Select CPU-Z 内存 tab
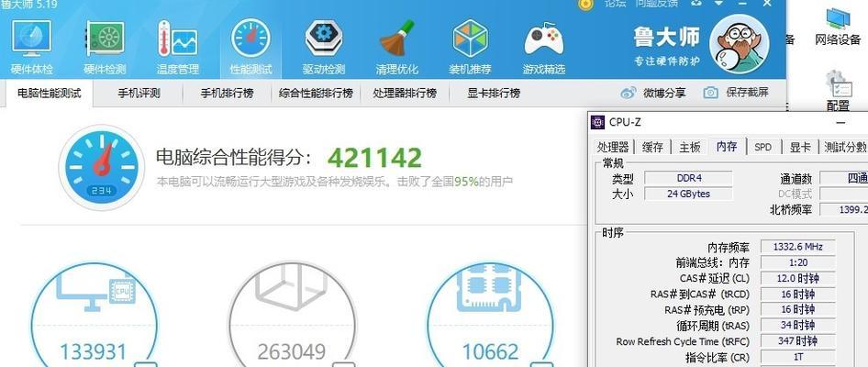 (727, 146)
